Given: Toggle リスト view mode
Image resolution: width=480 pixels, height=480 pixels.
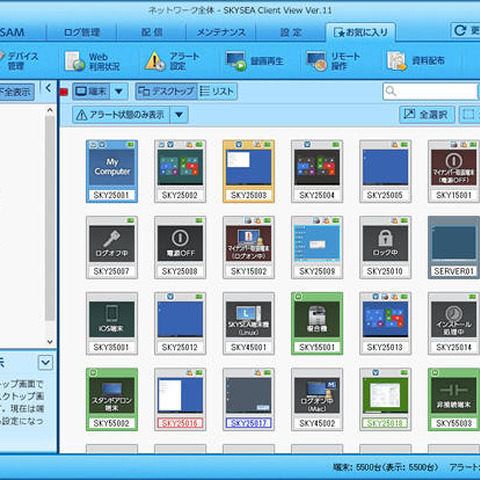Looking at the screenshot, I should click(218, 91).
